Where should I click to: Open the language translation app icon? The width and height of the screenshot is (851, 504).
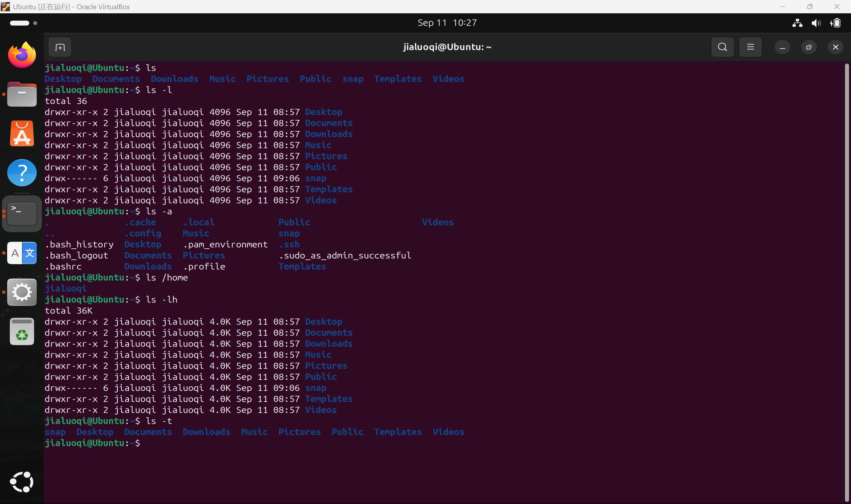click(x=22, y=253)
